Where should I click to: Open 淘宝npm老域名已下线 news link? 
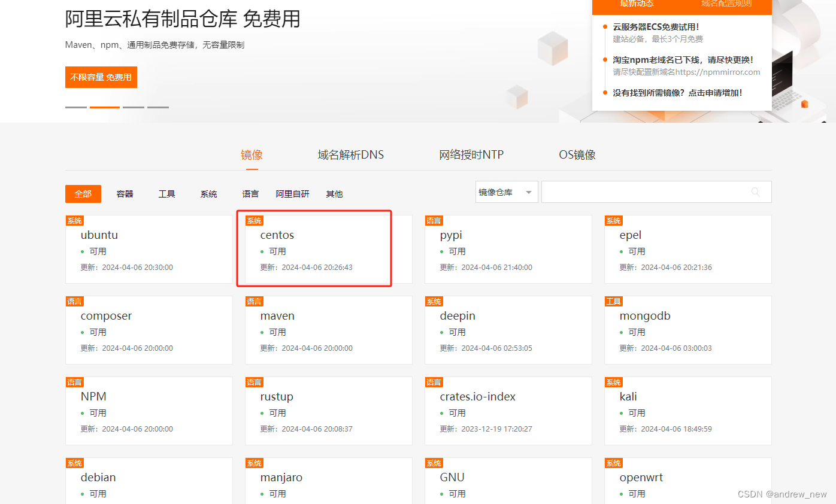[x=683, y=60]
